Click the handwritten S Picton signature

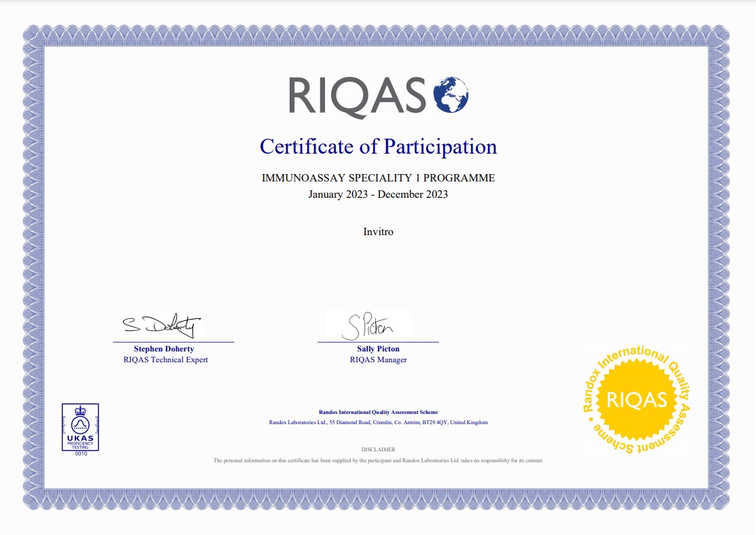click(x=367, y=326)
